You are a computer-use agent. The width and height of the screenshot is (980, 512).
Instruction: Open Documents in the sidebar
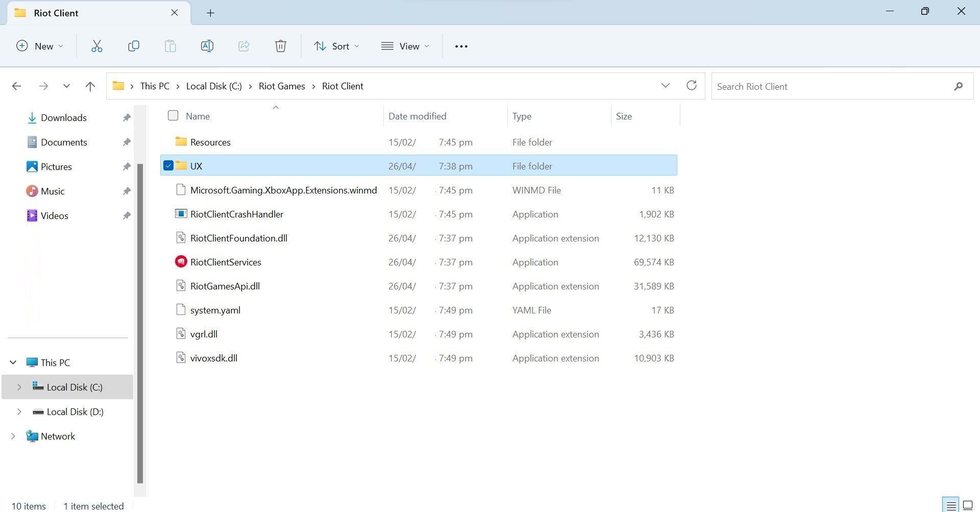[x=64, y=142]
